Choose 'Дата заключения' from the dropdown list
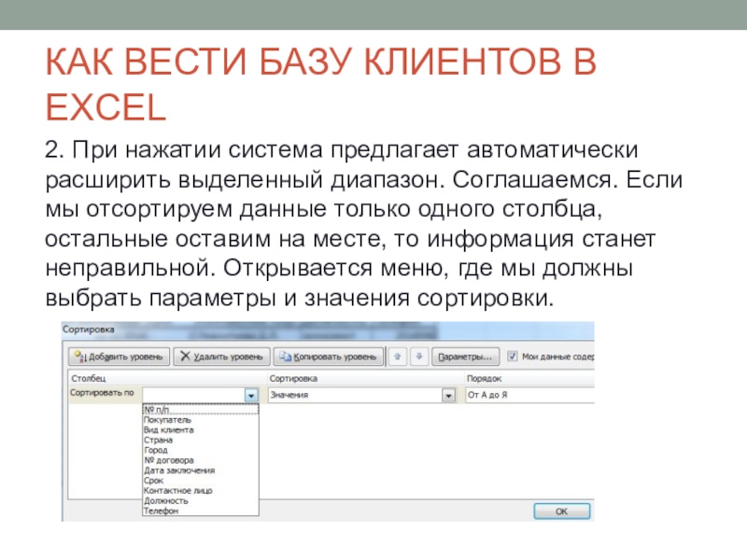 tap(201, 470)
